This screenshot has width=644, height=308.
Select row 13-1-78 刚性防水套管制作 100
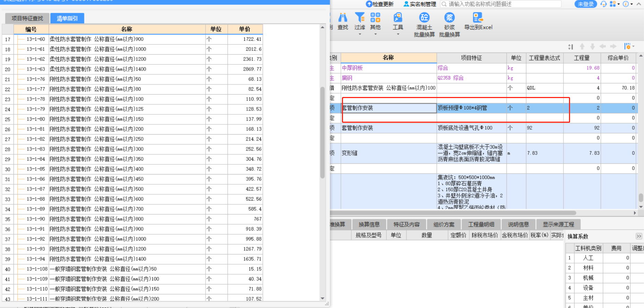[132, 99]
